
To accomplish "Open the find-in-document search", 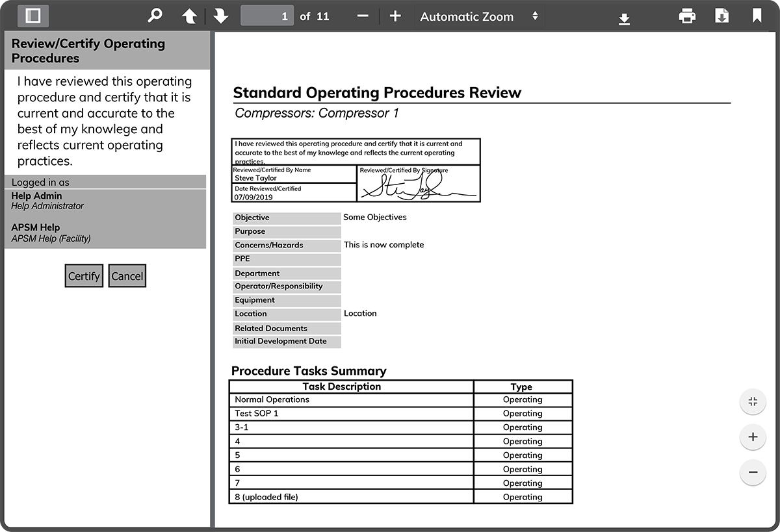I will click(155, 16).
